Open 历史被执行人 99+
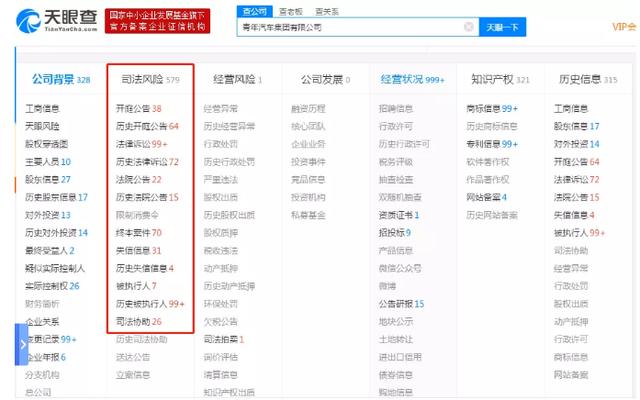The height and width of the screenshot is (400, 640). (150, 304)
